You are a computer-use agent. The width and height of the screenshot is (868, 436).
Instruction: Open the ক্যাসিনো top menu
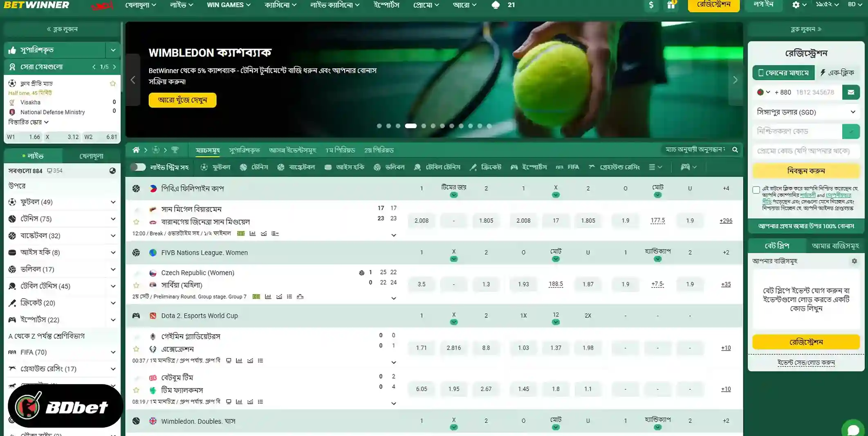click(280, 5)
